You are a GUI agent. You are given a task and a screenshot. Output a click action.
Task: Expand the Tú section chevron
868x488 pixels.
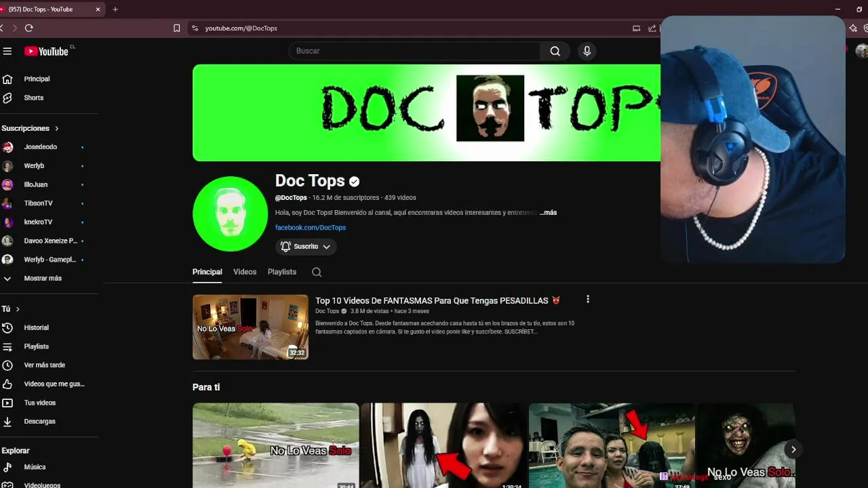click(x=18, y=309)
